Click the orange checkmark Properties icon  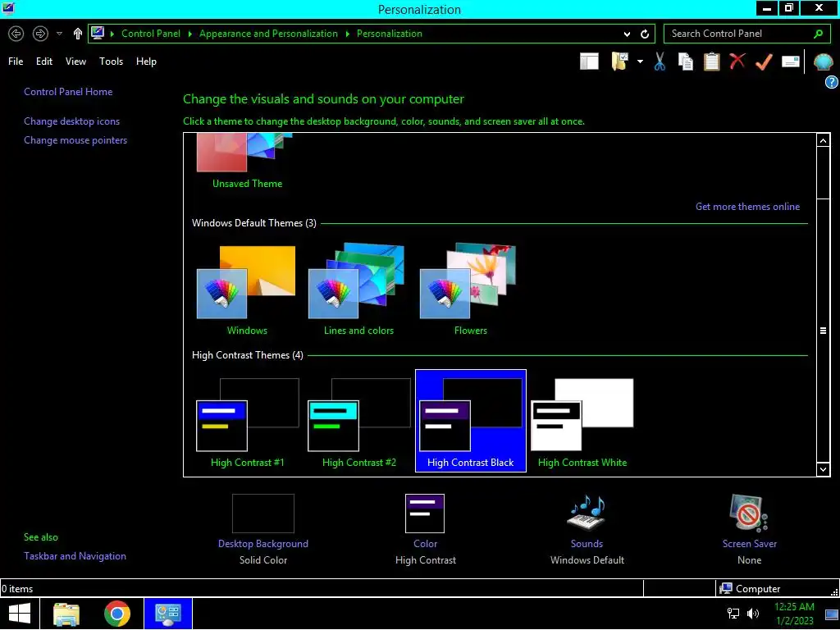pos(764,62)
